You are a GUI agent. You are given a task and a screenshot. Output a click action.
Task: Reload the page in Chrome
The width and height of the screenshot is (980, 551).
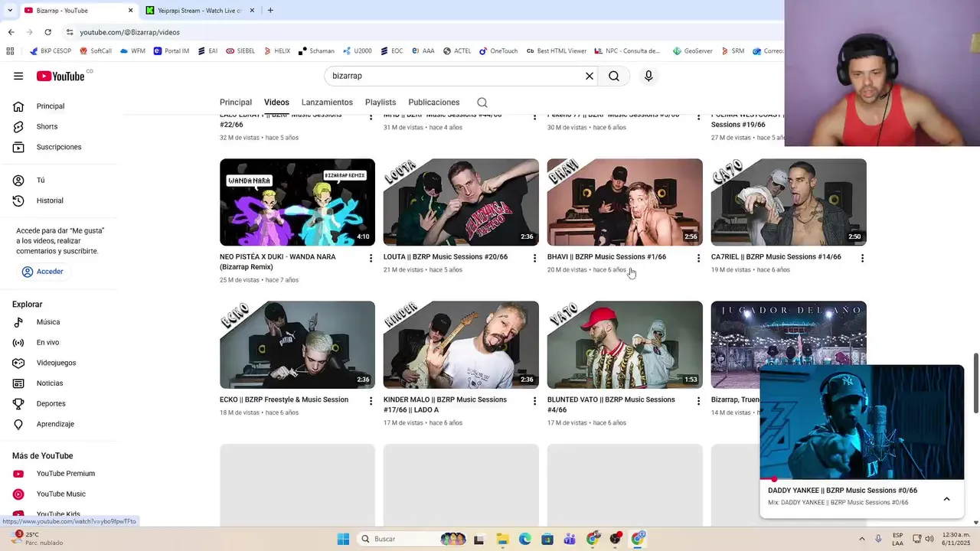[47, 32]
